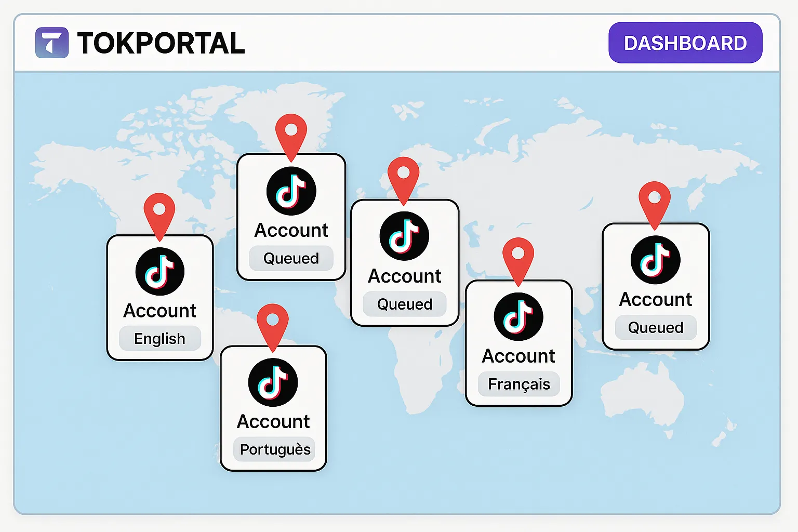Click TikTok icon in Queued card near Japan

pos(656,260)
